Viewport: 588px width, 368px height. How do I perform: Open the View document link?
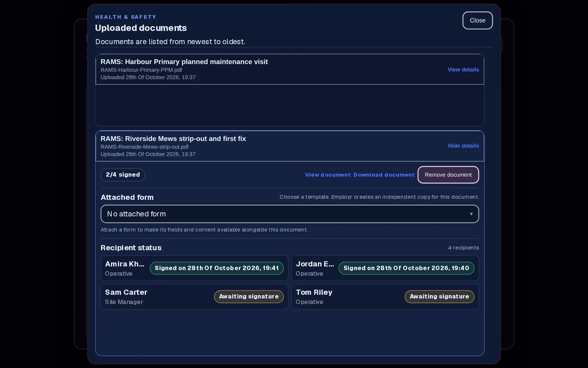pyautogui.click(x=328, y=175)
